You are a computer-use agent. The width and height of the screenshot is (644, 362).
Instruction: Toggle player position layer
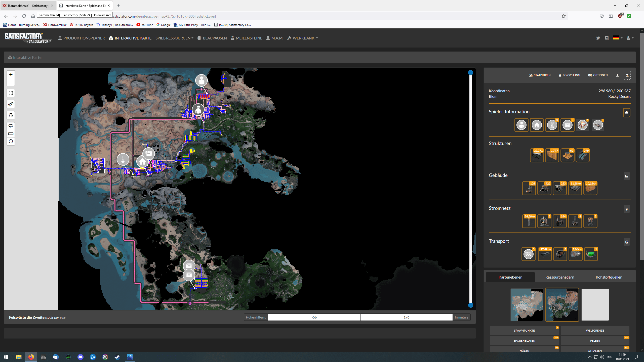pyautogui.click(x=521, y=125)
